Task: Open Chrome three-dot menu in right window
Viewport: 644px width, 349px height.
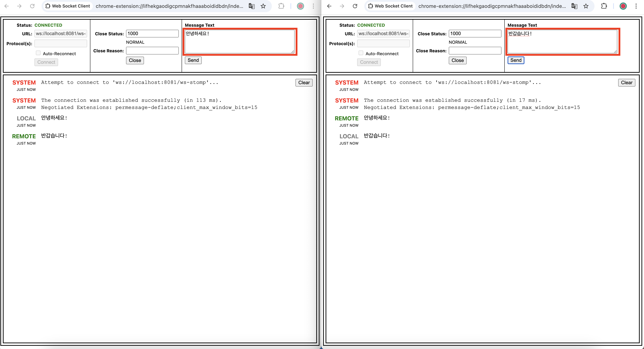Action: (636, 6)
